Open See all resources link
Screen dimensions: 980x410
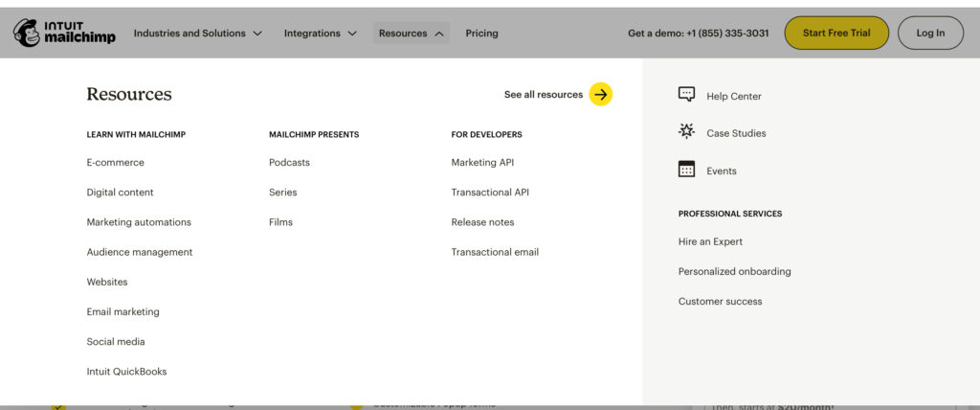tap(544, 95)
